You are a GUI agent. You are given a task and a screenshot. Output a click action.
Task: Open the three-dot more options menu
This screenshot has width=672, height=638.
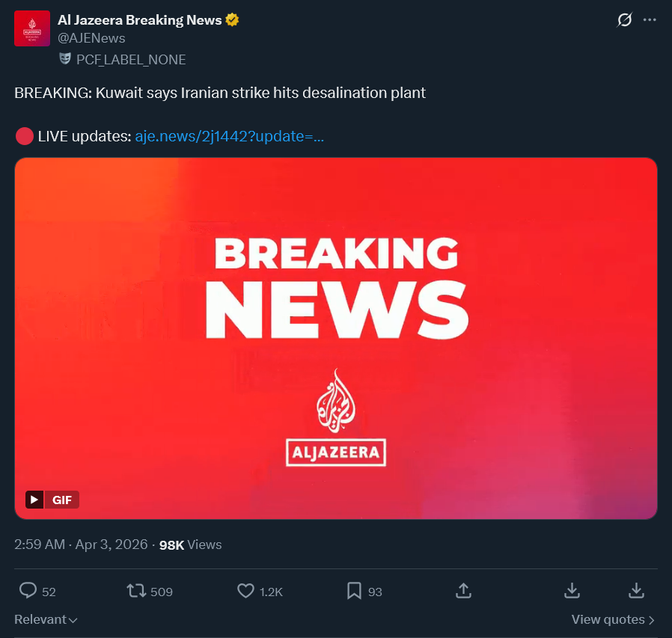point(650,19)
